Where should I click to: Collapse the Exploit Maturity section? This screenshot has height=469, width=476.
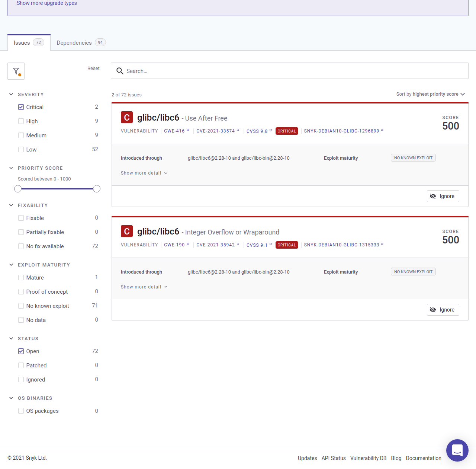point(11,265)
